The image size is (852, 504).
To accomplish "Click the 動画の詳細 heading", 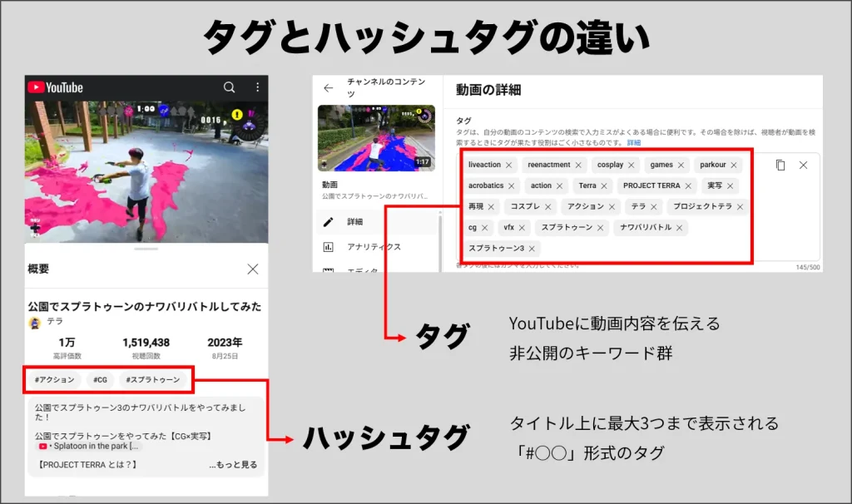I will [488, 90].
